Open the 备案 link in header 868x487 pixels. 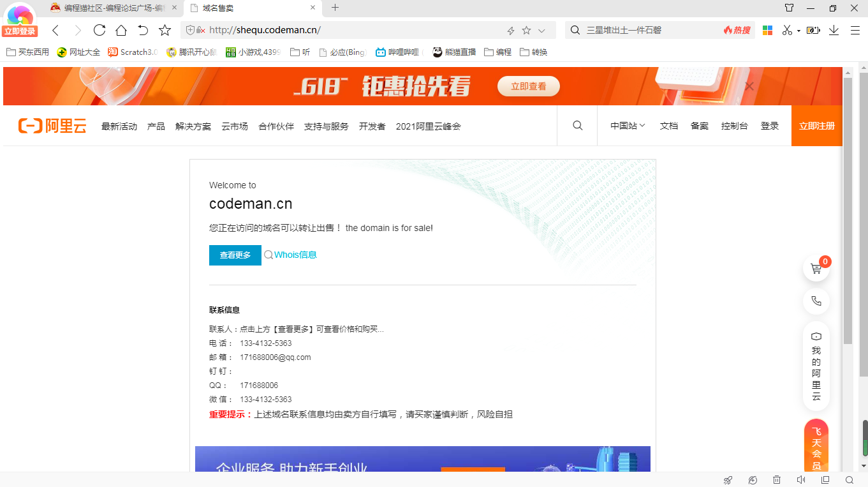[x=700, y=126]
